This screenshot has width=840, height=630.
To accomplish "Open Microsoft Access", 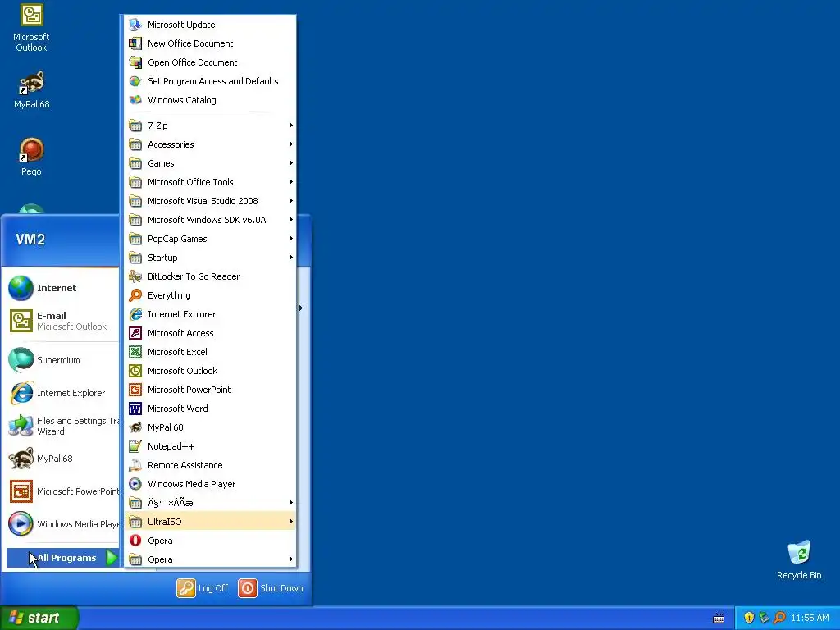I will coord(210,333).
